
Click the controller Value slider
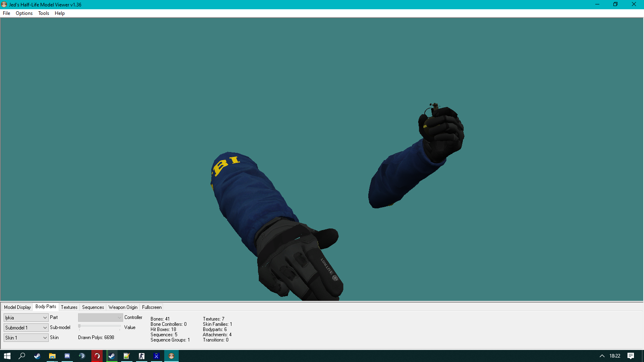click(99, 327)
